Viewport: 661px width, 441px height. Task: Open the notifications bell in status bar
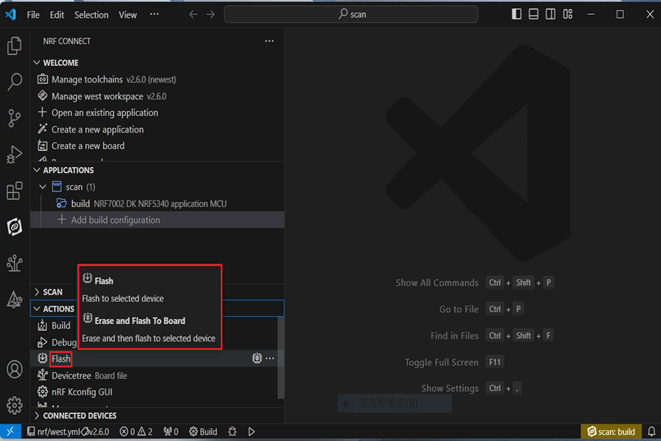(x=650, y=432)
